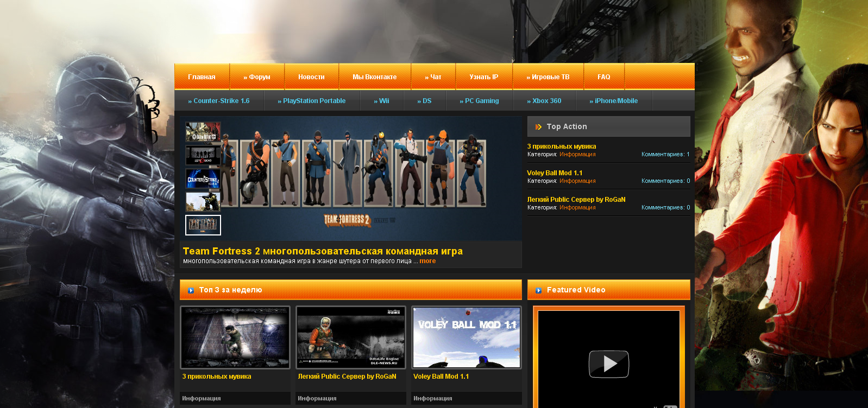Click the orange 'more' link
The height and width of the screenshot is (408, 868).
point(427,261)
